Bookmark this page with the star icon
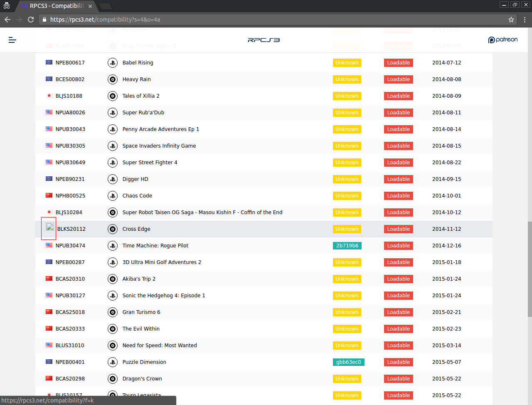Screen dimensions: 532x405 click(x=511, y=20)
